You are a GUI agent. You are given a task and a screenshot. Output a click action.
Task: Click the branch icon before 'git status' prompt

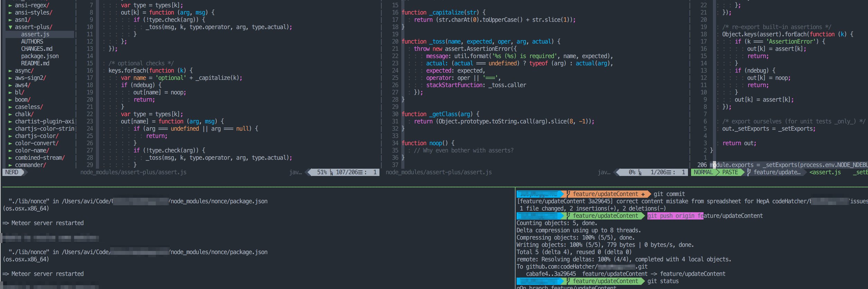[569, 281]
